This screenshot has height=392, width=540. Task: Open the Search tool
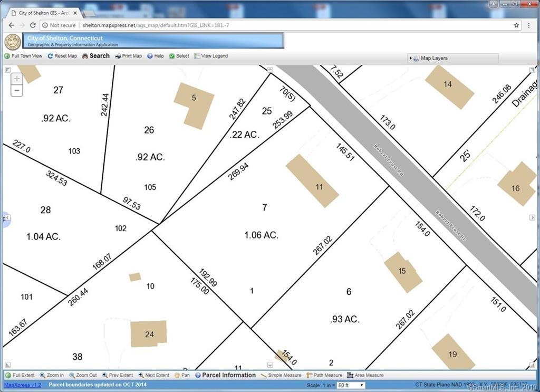(96, 56)
